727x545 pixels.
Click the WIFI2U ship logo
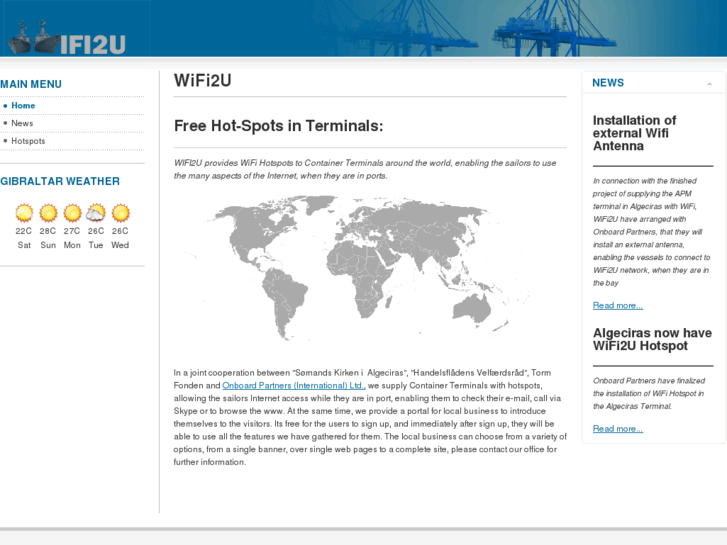click(67, 38)
